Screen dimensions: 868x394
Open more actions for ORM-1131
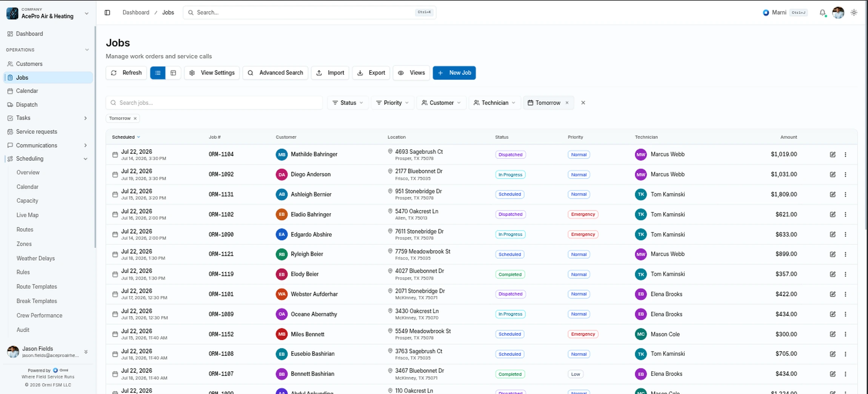845,195
